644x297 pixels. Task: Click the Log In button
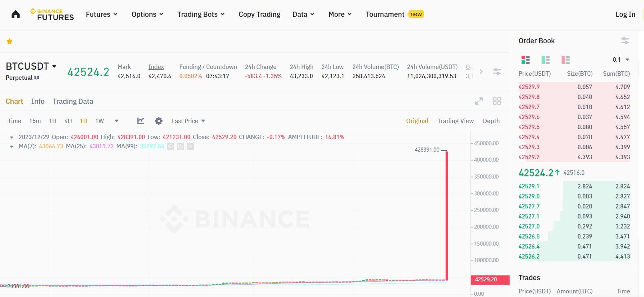point(625,14)
